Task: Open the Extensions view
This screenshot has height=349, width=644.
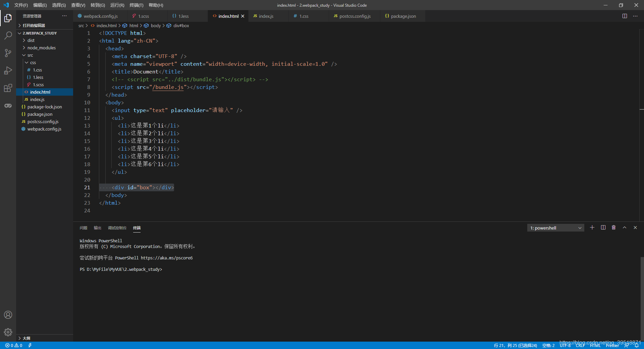Action: (x=8, y=88)
